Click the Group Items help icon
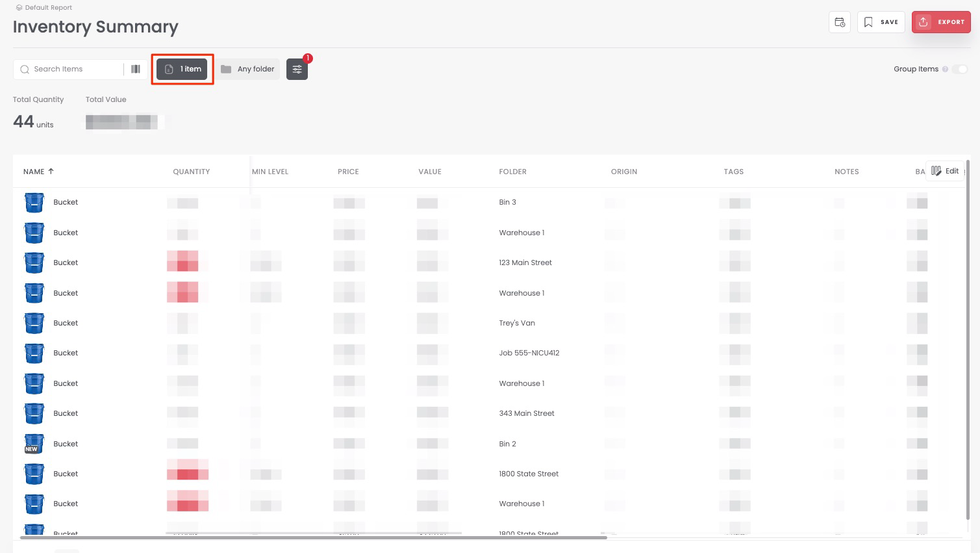This screenshot has height=553, width=980. [945, 69]
